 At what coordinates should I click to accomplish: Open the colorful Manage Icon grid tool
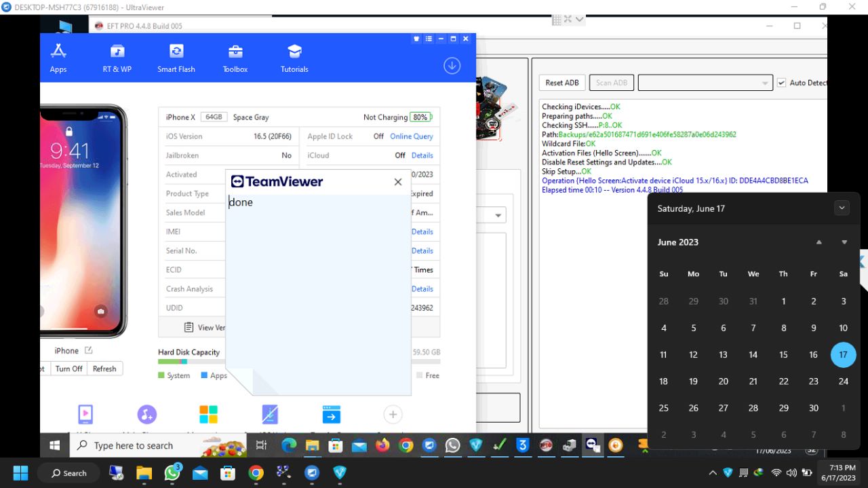[x=208, y=414]
